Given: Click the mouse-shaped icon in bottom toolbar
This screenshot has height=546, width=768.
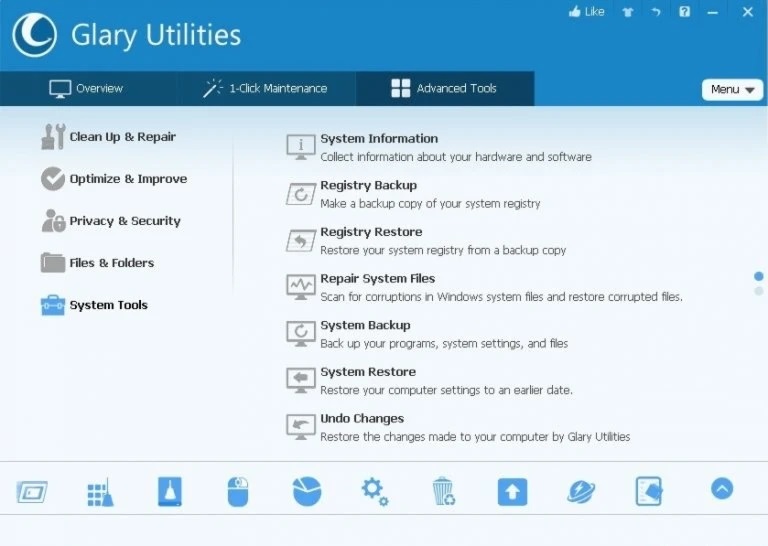Looking at the screenshot, I should tap(237, 491).
